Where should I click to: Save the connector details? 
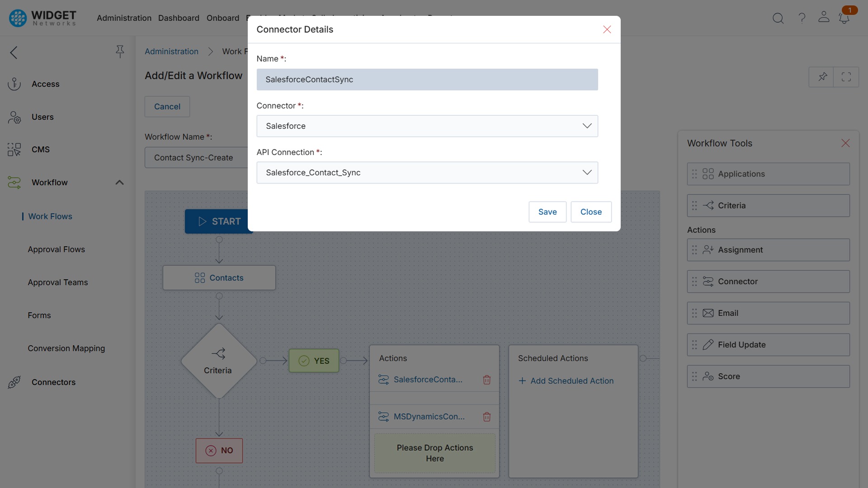[x=547, y=211]
